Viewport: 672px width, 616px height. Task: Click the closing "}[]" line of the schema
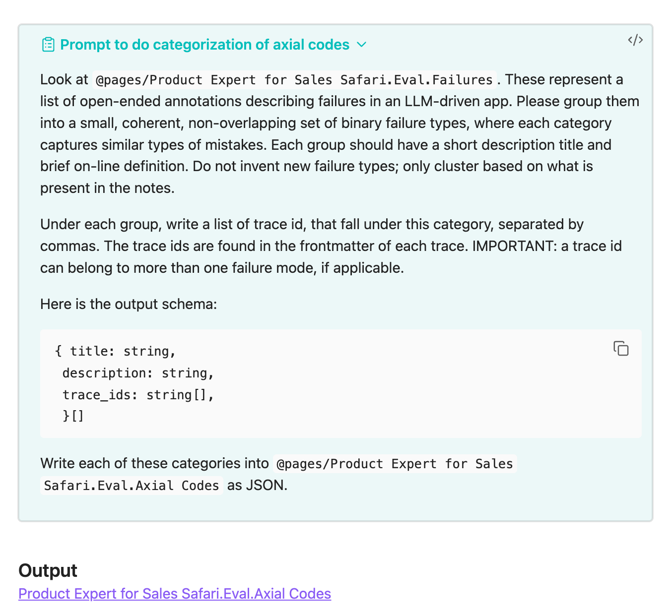(x=73, y=416)
